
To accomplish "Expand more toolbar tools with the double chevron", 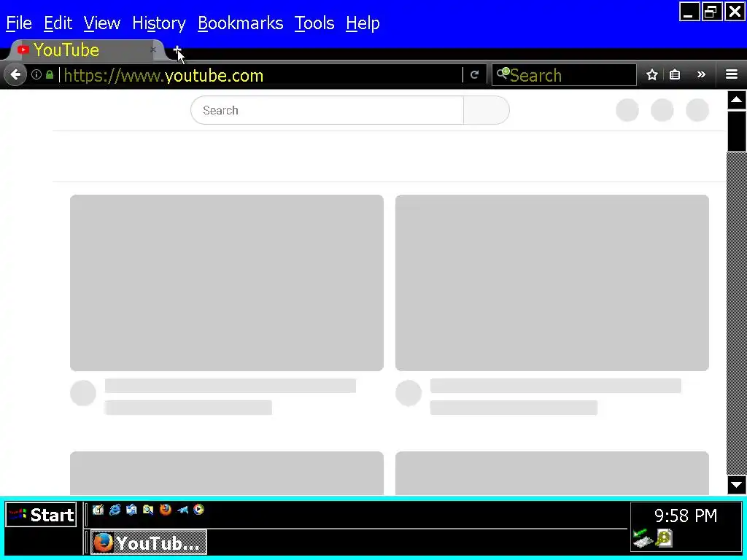I will (701, 75).
